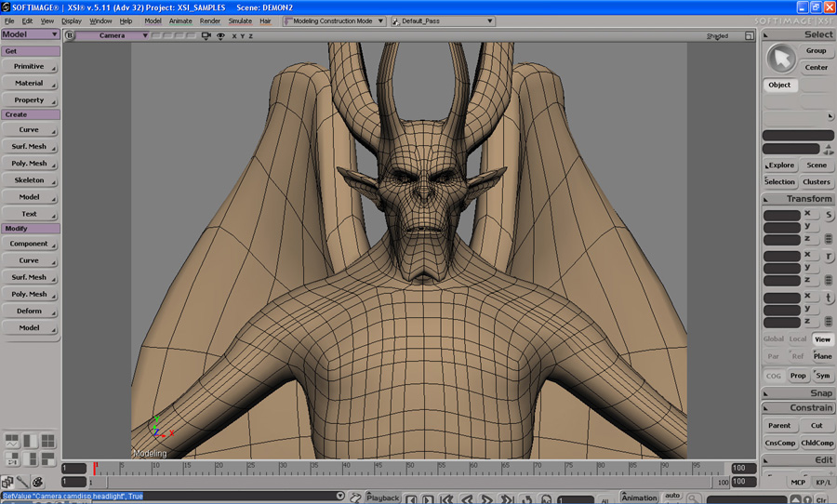Select the arrow Select tool
The width and height of the screenshot is (837, 504).
781,59
